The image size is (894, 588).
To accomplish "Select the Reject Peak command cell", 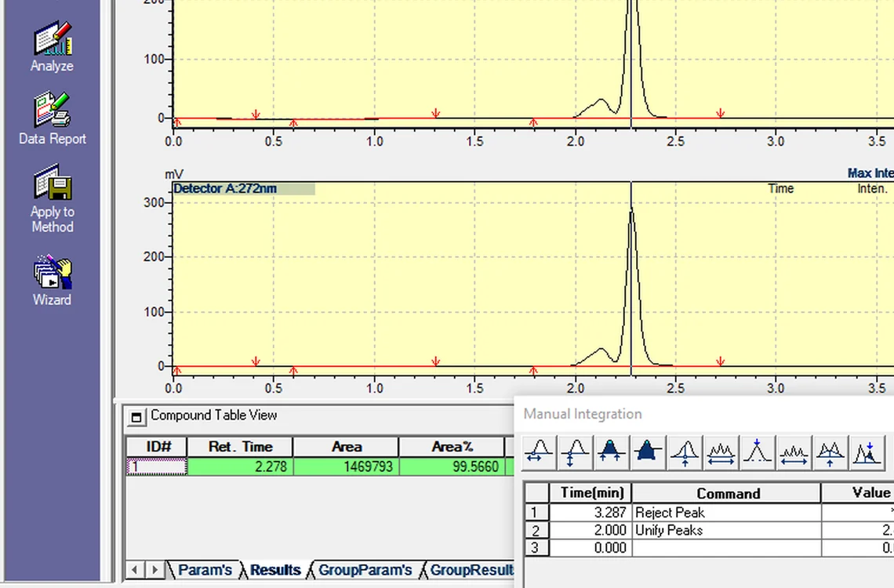I will [x=726, y=512].
